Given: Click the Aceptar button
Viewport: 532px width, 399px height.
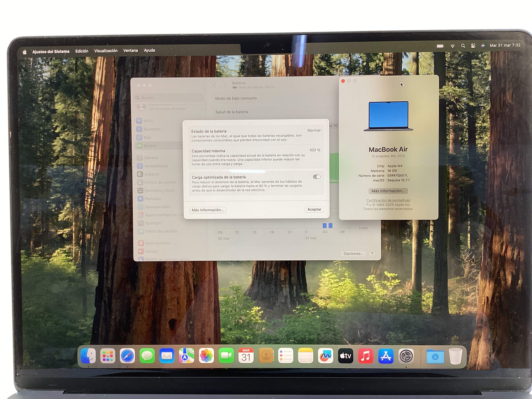Looking at the screenshot, I should coord(314,209).
